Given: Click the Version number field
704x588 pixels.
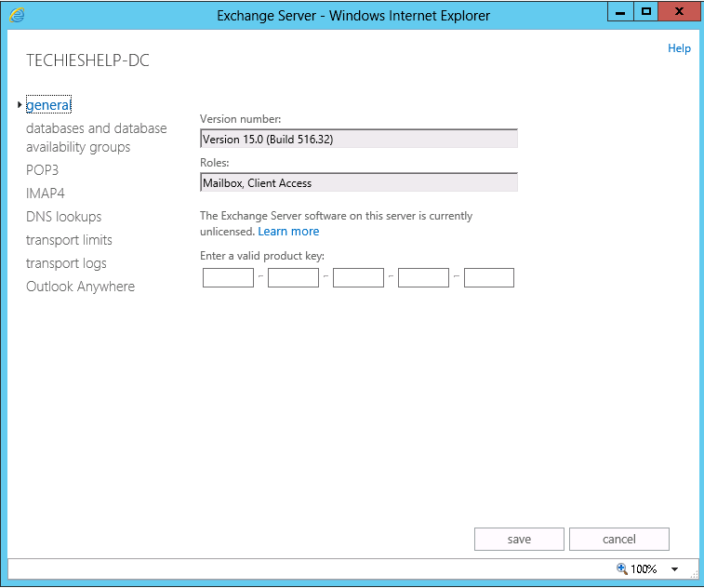Looking at the screenshot, I should (x=359, y=139).
